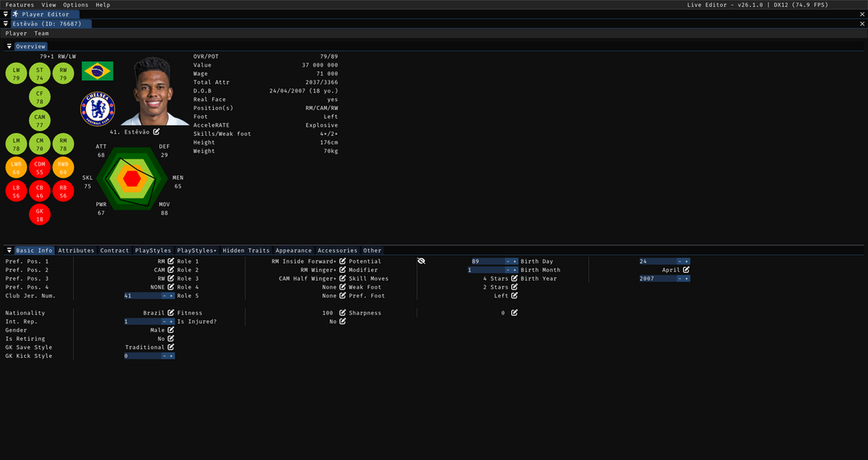
Task: Switch to the Attributes tab
Action: [76, 251]
